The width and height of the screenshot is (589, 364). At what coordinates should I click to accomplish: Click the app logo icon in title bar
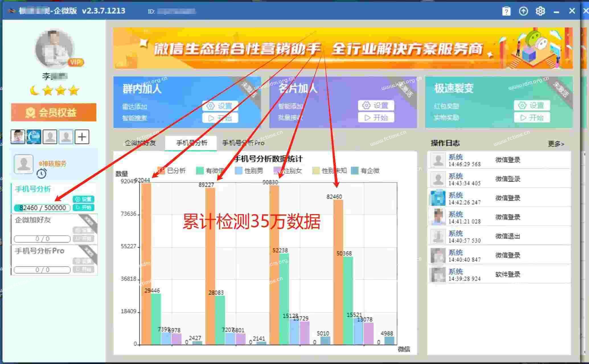[12, 11]
